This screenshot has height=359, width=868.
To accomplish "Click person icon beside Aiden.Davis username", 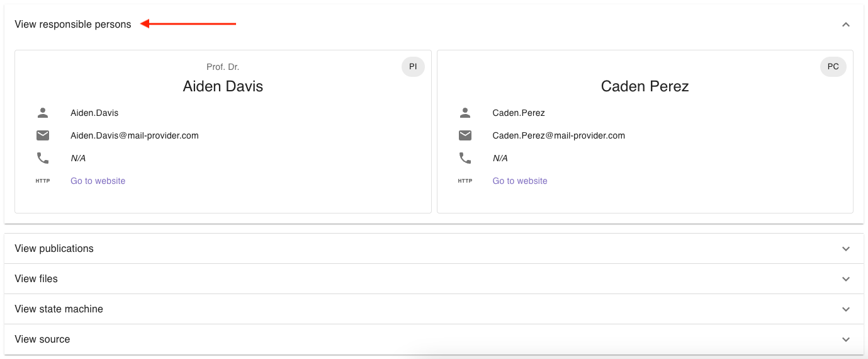I will pos(43,113).
